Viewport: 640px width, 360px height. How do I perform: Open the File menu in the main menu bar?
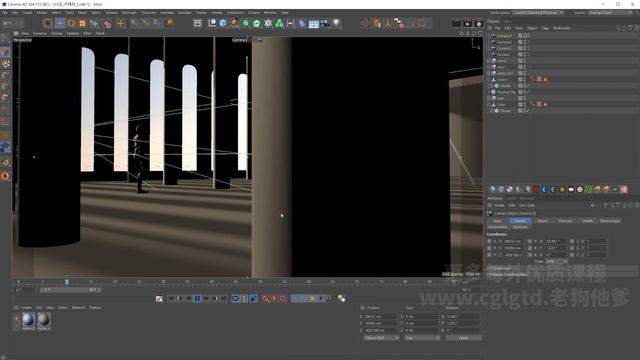pyautogui.click(x=4, y=13)
